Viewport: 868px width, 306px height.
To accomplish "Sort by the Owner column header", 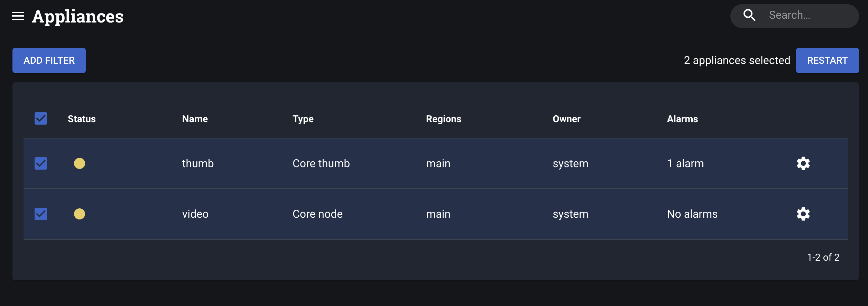I will coord(566,119).
